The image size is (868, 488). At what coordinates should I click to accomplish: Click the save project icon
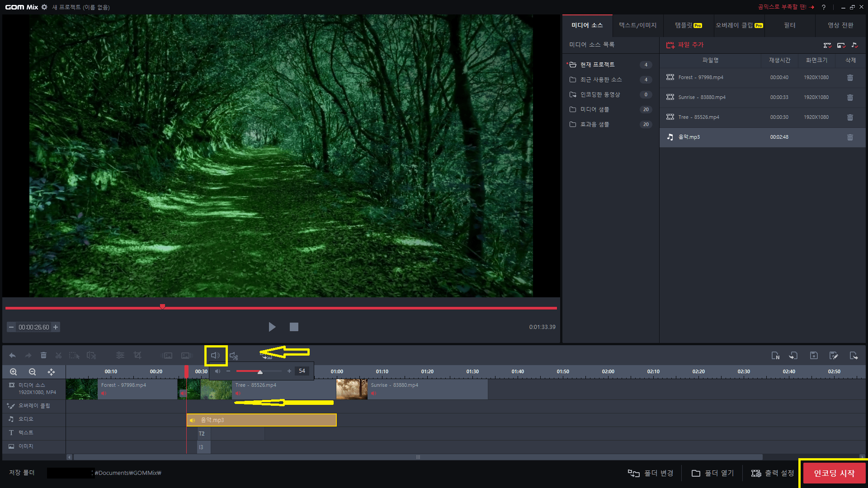(814, 356)
